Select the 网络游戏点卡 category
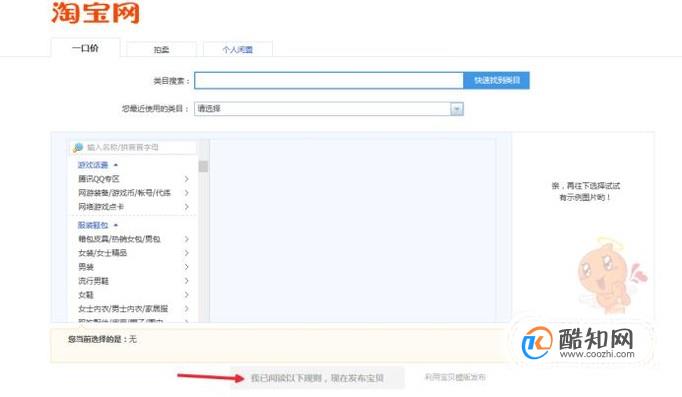This screenshot has height=397, width=682. click(x=101, y=207)
